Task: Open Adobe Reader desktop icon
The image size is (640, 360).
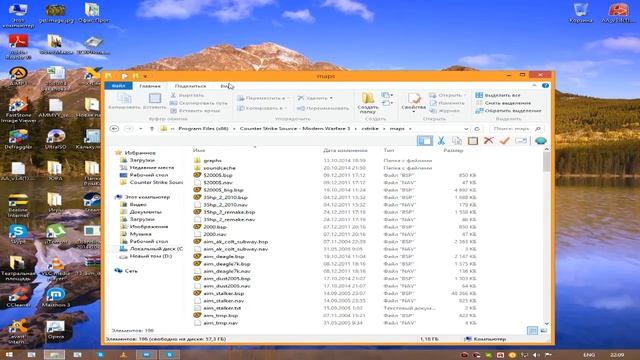Action: [18, 46]
